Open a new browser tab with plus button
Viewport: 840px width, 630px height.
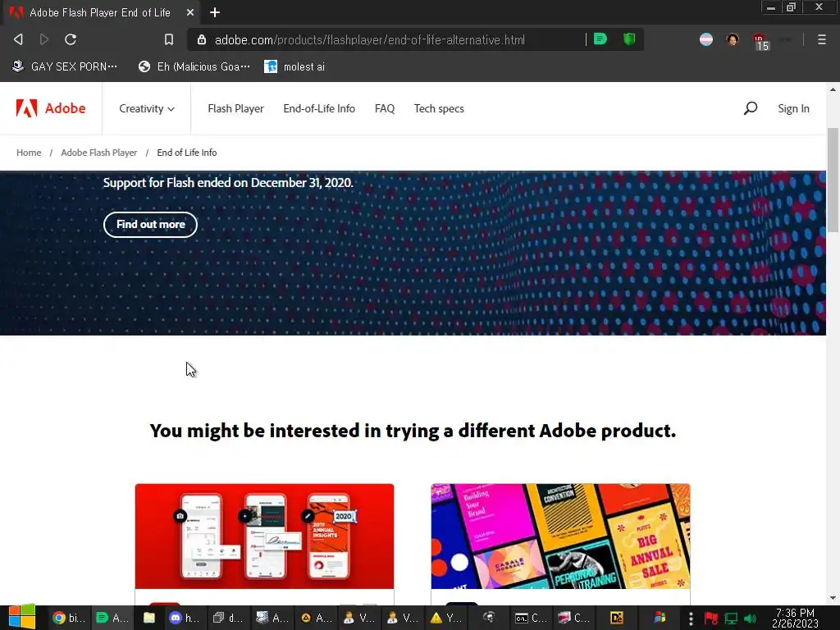215,12
